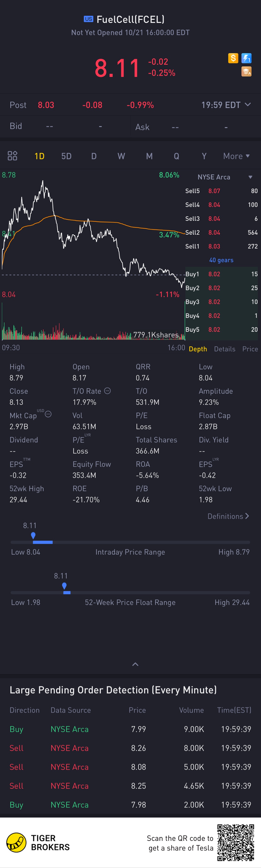Open the Definitions link
Image resolution: width=261 pixels, height=868 pixels.
[x=228, y=516]
